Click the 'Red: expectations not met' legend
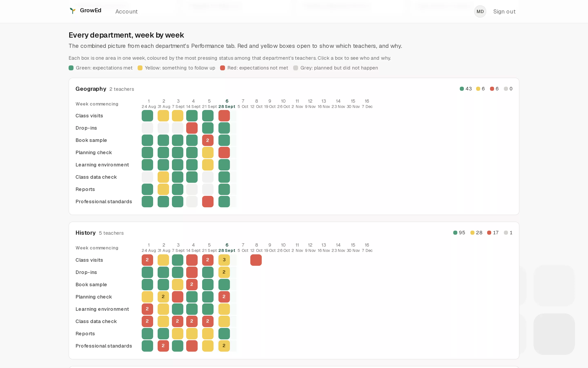The width and height of the screenshot is (588, 368). click(254, 68)
